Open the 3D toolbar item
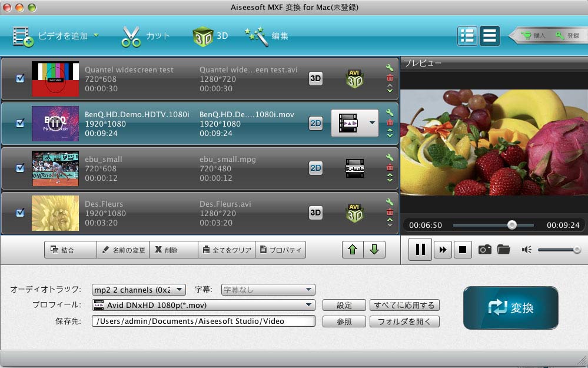The width and height of the screenshot is (588, 368). 211,36
